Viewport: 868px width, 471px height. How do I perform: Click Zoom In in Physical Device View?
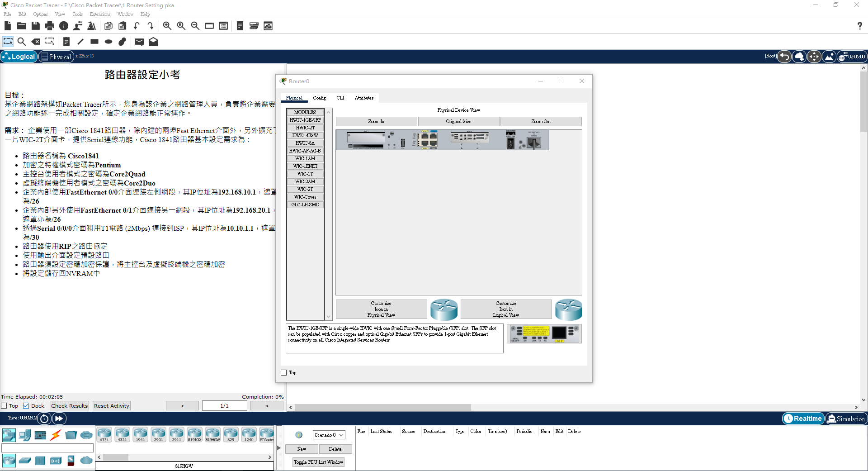point(376,121)
